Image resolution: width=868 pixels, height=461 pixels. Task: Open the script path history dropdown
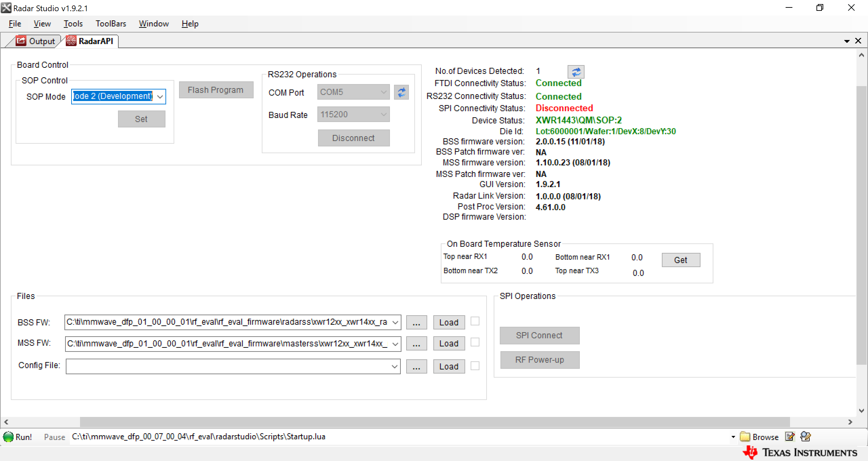click(x=733, y=437)
